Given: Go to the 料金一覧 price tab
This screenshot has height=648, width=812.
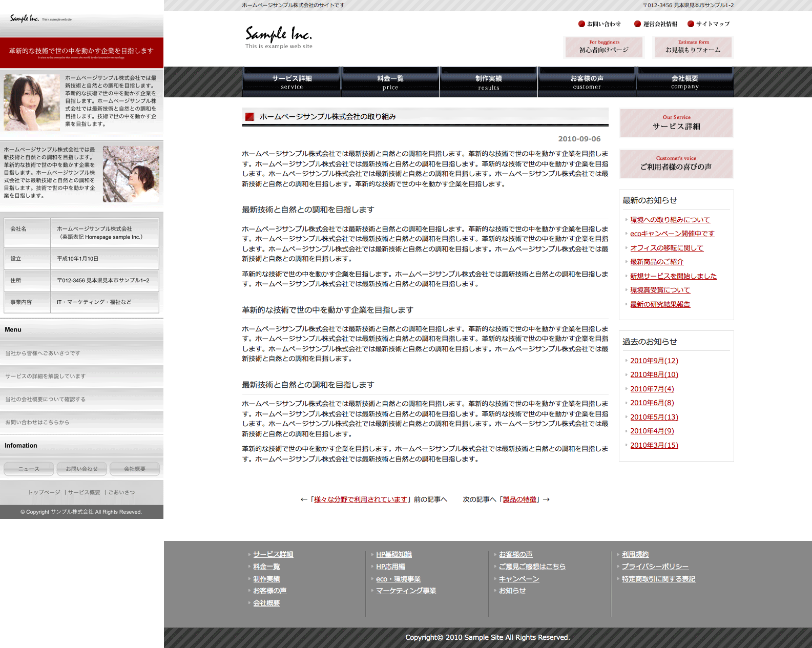Looking at the screenshot, I should coord(390,82).
